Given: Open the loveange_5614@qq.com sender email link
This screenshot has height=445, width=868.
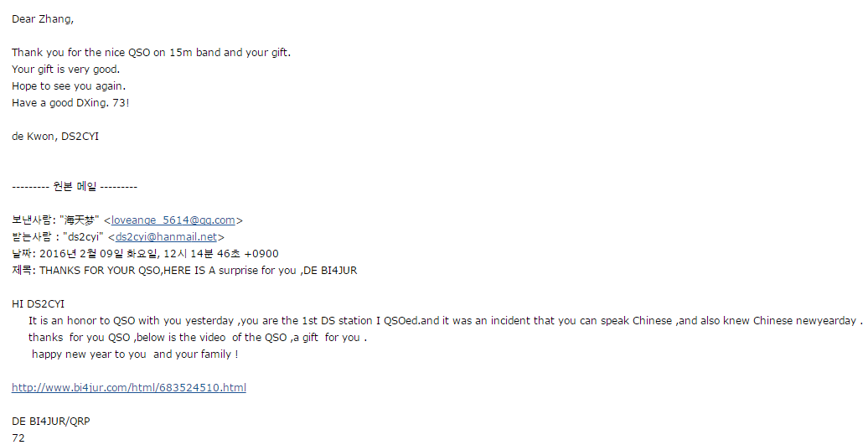Looking at the screenshot, I should 173,220.
